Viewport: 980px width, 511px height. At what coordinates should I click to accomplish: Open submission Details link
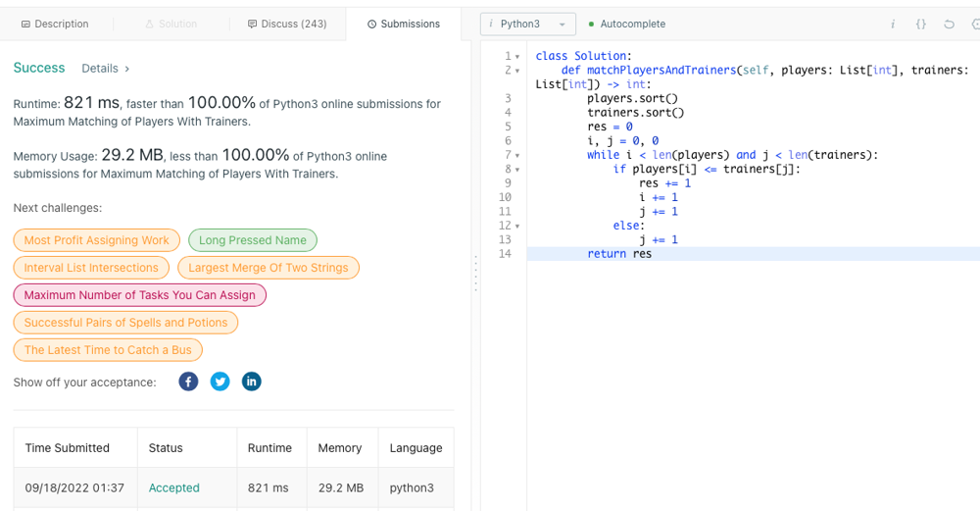pyautogui.click(x=105, y=69)
